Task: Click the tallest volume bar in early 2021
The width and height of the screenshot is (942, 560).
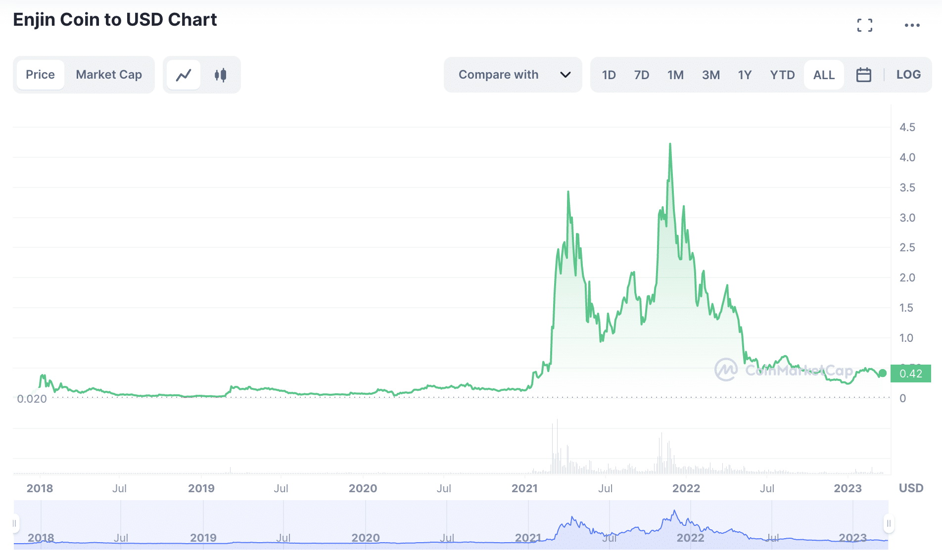Action: click(x=557, y=446)
